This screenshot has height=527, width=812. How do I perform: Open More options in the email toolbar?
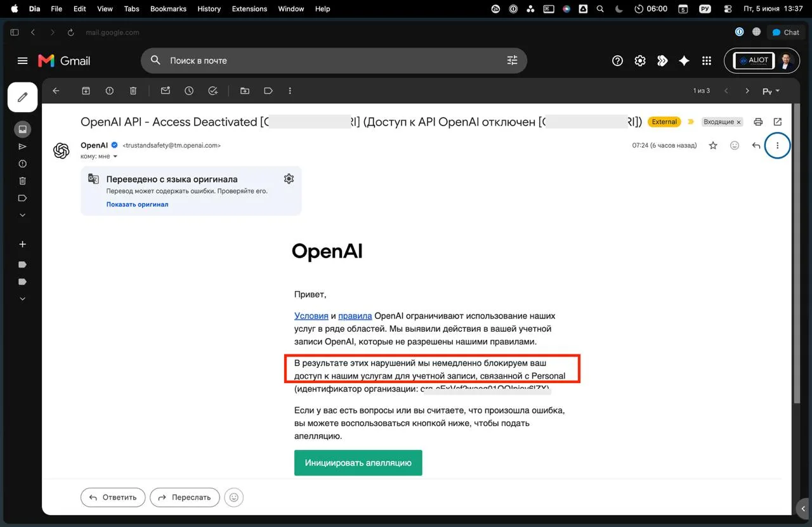click(x=290, y=91)
